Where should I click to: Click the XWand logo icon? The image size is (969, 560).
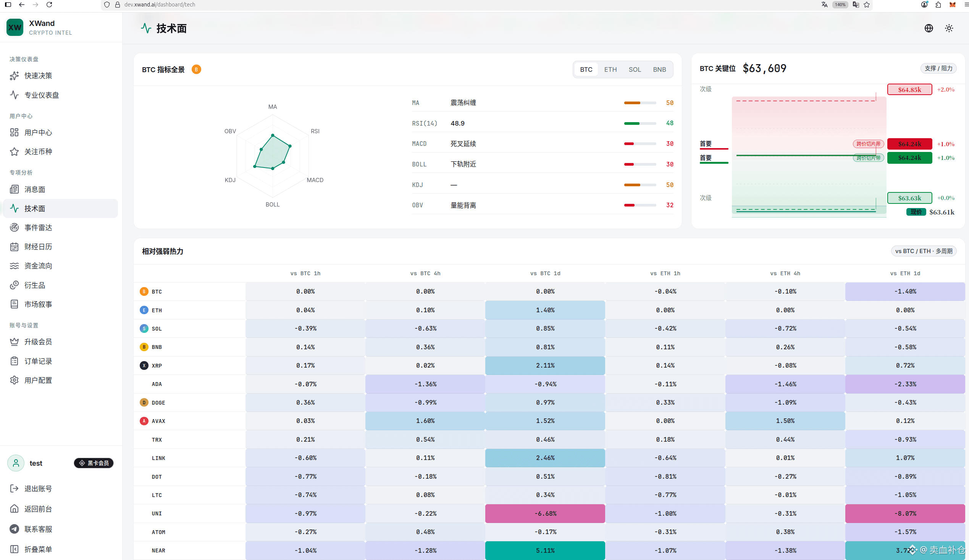click(15, 27)
